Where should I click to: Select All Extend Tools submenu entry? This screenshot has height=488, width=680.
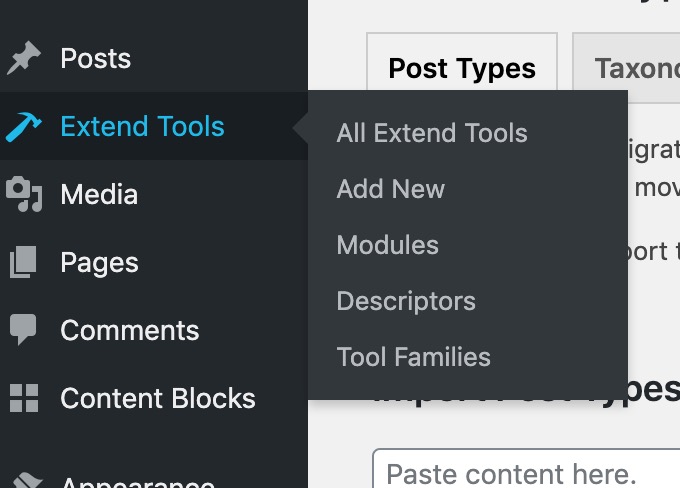tap(432, 133)
